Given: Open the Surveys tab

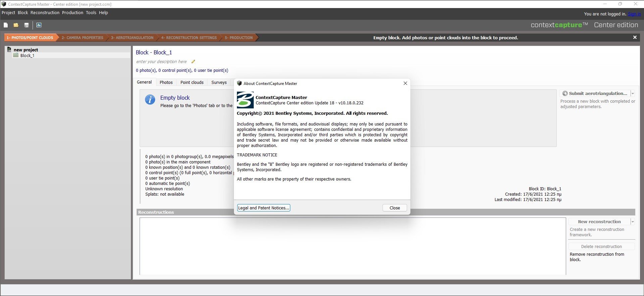Looking at the screenshot, I should (219, 83).
